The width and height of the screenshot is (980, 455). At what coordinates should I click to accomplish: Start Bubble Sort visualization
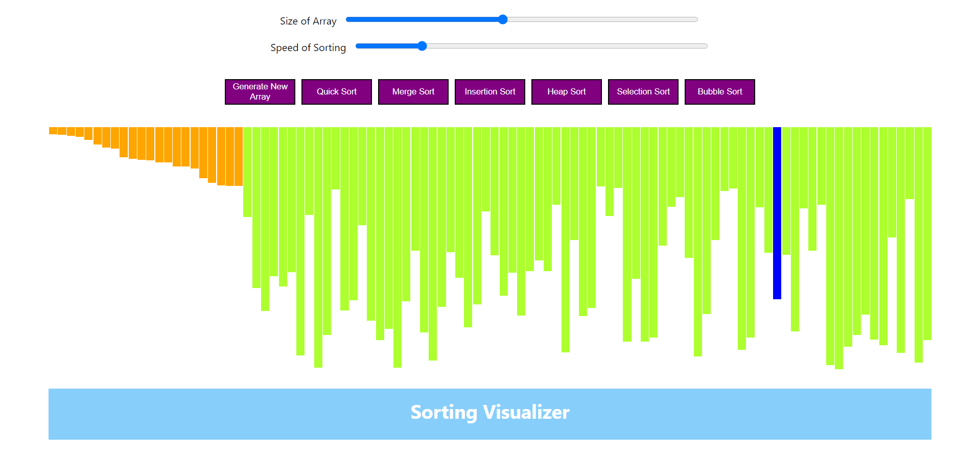click(719, 92)
